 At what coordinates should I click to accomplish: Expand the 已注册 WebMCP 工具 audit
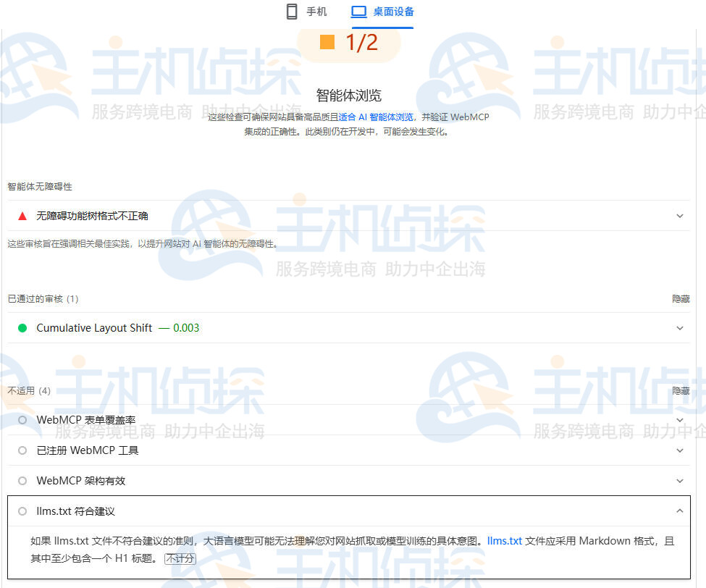click(680, 450)
